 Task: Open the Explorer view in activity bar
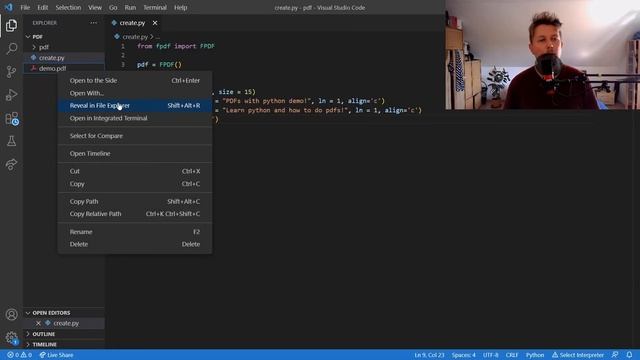[11, 25]
